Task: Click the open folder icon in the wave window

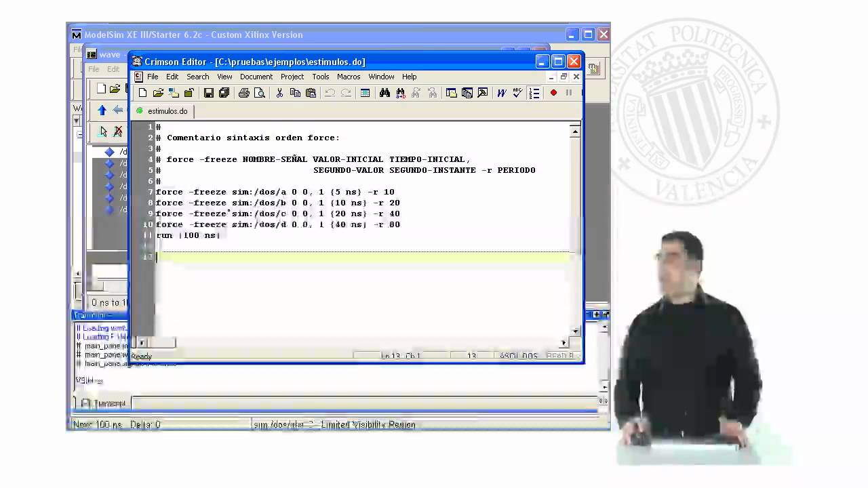Action: pyautogui.click(x=115, y=89)
